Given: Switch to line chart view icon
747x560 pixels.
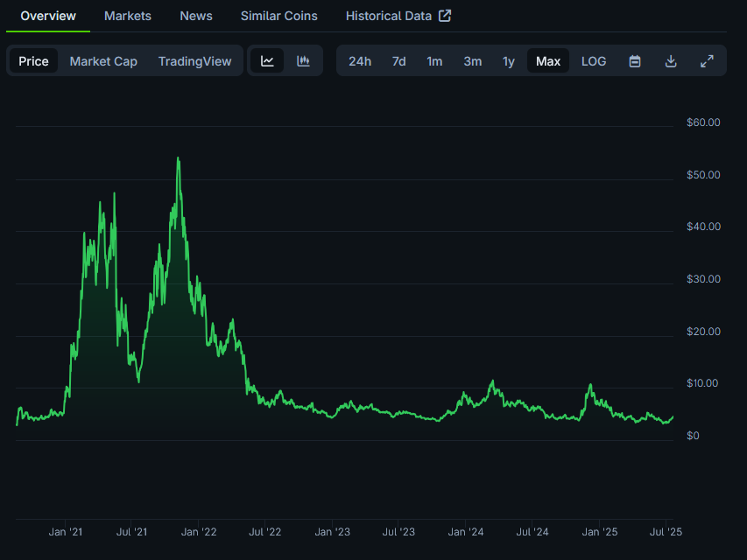Looking at the screenshot, I should coord(267,61).
